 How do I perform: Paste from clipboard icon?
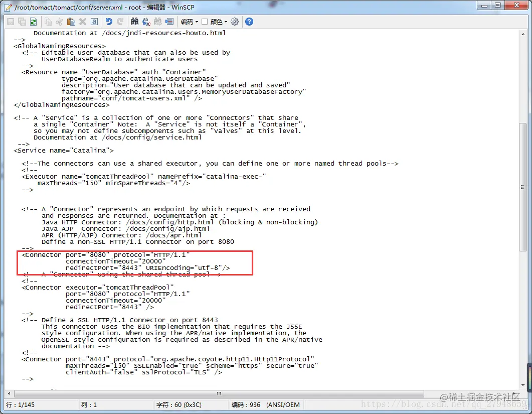(71, 22)
